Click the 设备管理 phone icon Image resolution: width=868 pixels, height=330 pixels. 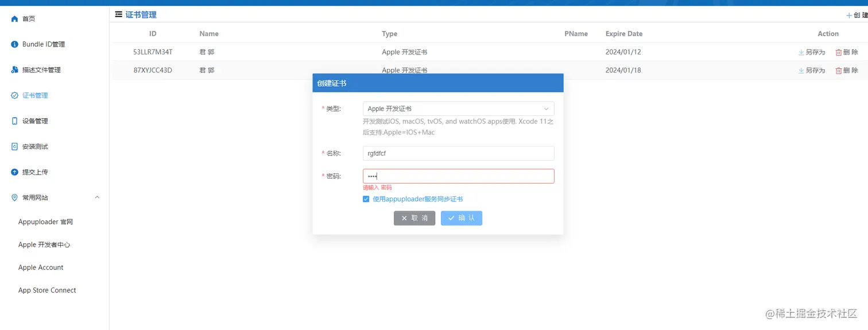(15, 121)
